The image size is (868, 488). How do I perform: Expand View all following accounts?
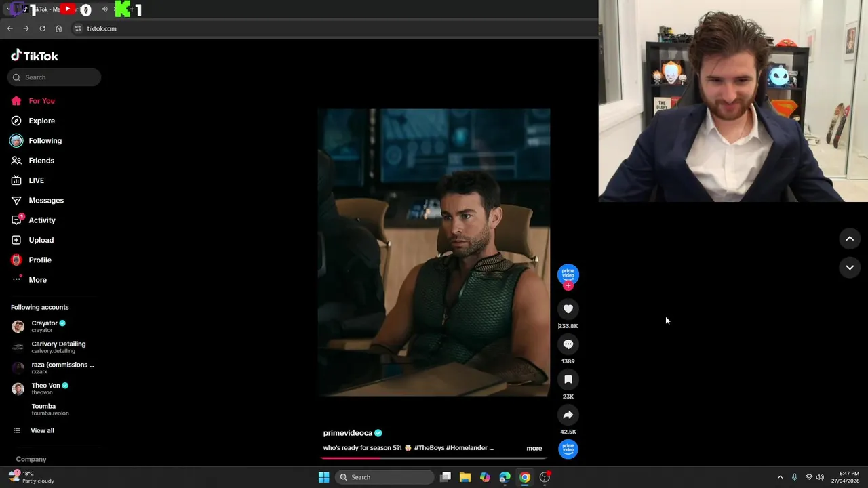pos(34,431)
